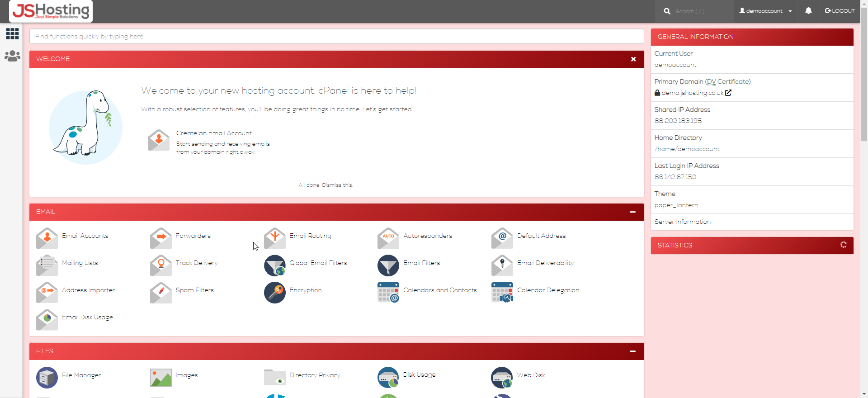Open the Calendar Delegation icon
This screenshot has height=398, width=868.
[x=502, y=293]
